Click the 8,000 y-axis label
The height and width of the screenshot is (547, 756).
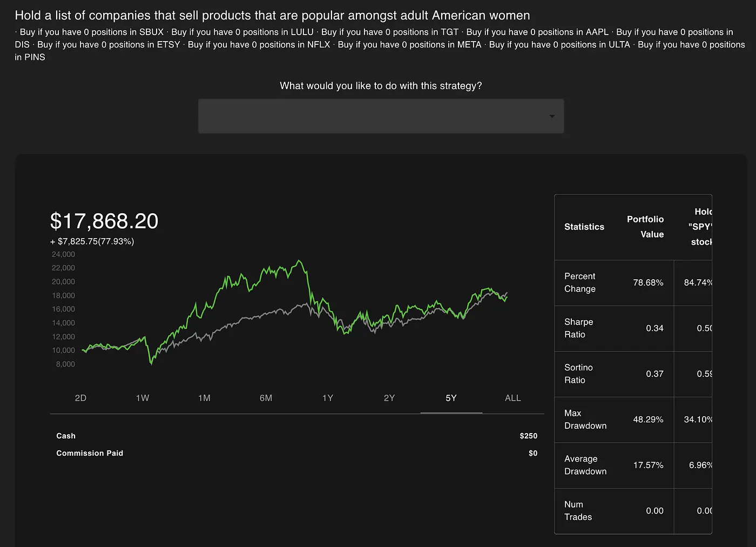65,364
